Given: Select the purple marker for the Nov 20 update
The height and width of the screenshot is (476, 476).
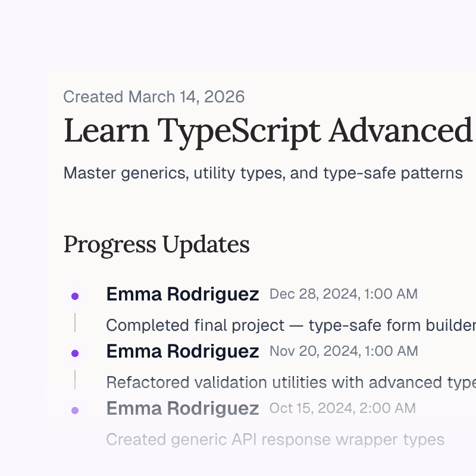Looking at the screenshot, I should (75, 353).
